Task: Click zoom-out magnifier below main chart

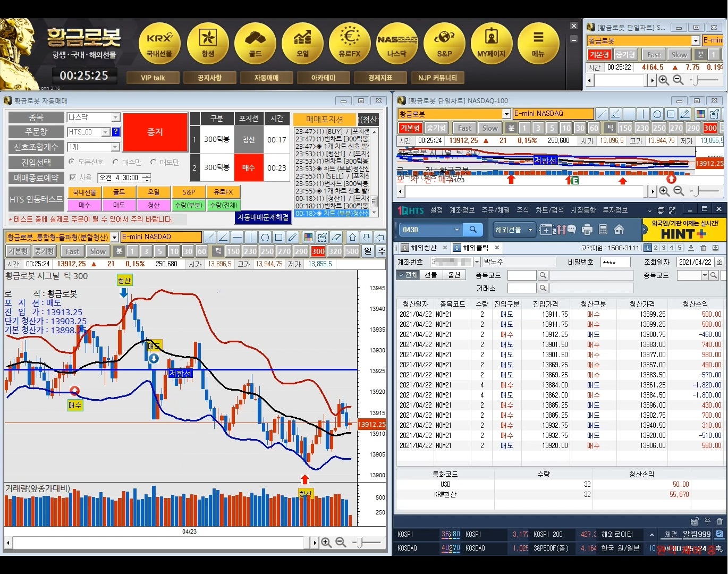Action: click(341, 543)
